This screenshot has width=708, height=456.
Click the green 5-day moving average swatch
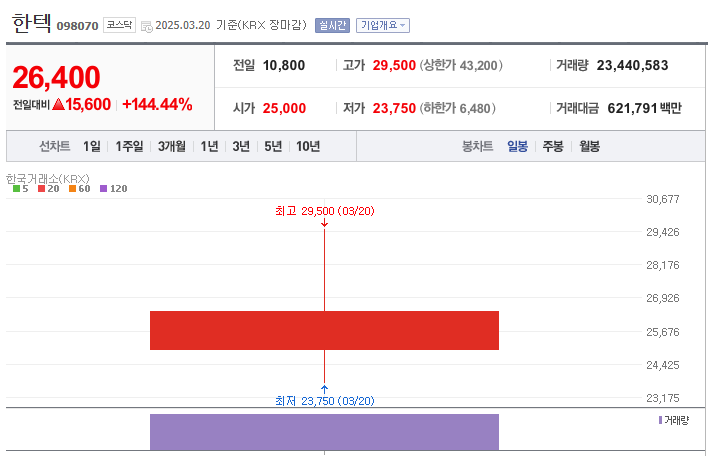click(x=16, y=189)
